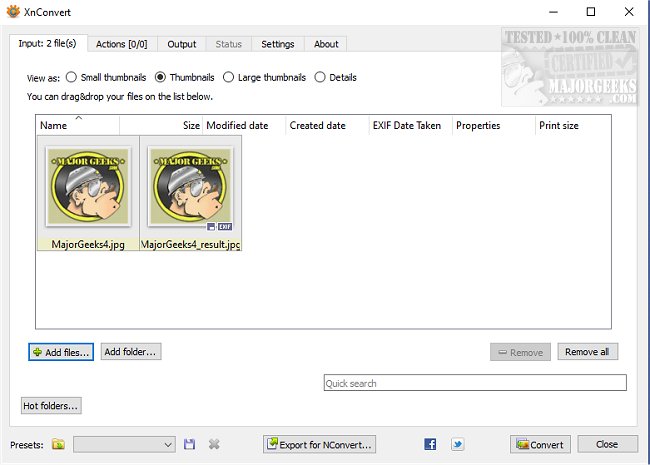Sort by Modified date column header

pyautogui.click(x=244, y=125)
